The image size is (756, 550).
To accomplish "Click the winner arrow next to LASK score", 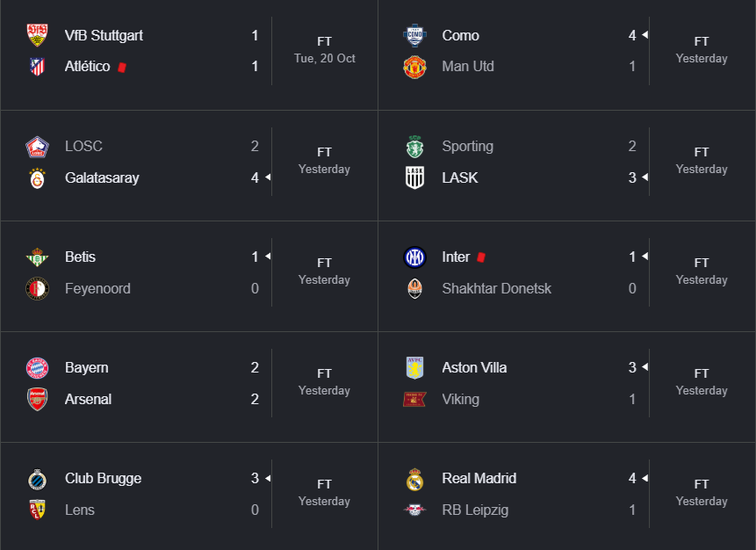I will coord(644,177).
